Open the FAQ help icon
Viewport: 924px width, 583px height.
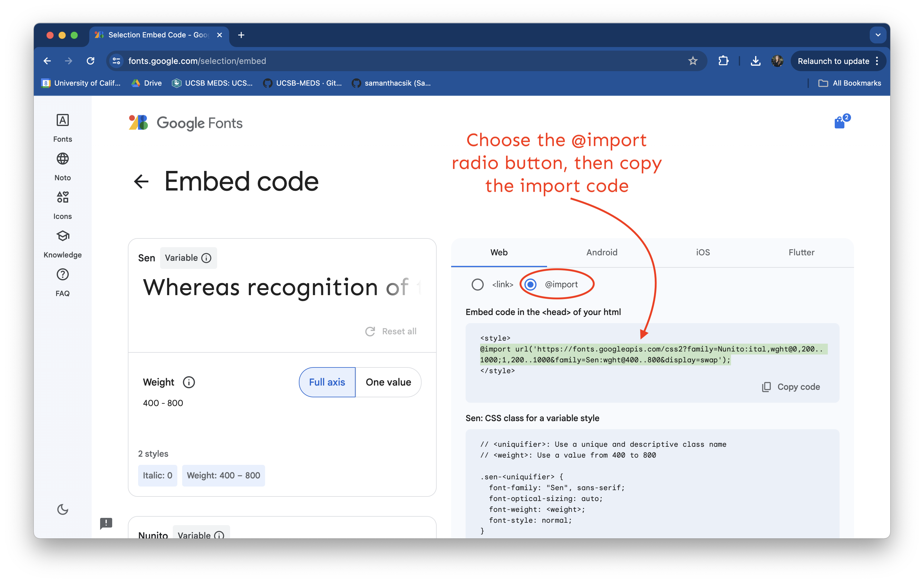(62, 275)
